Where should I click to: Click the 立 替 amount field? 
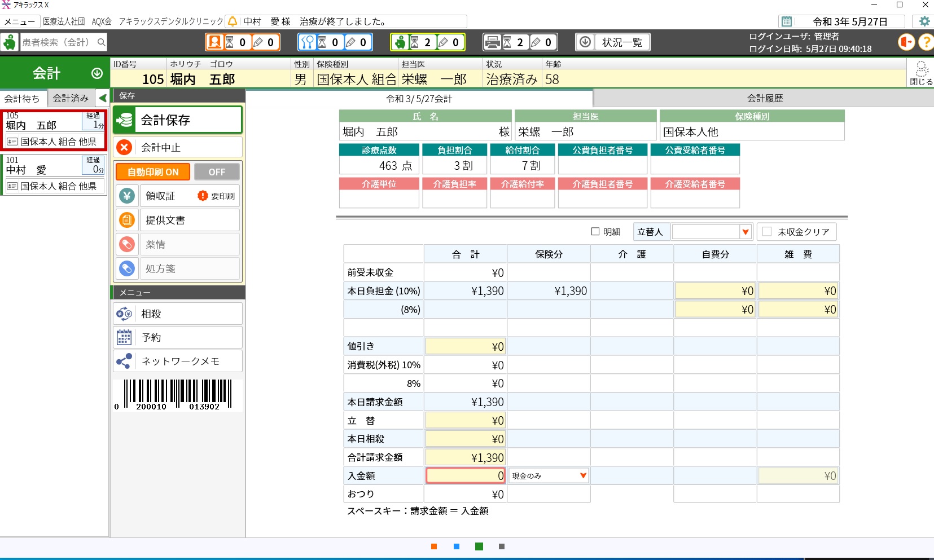pyautogui.click(x=466, y=420)
